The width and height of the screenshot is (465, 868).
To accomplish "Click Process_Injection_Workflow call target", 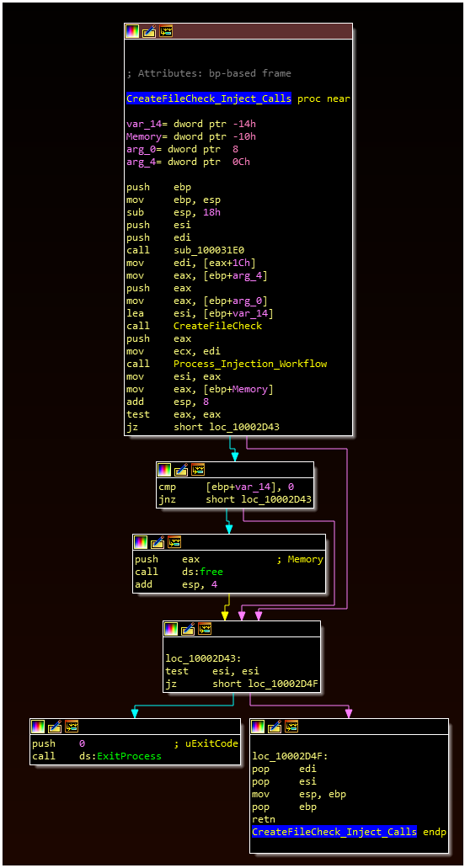I will click(250, 364).
